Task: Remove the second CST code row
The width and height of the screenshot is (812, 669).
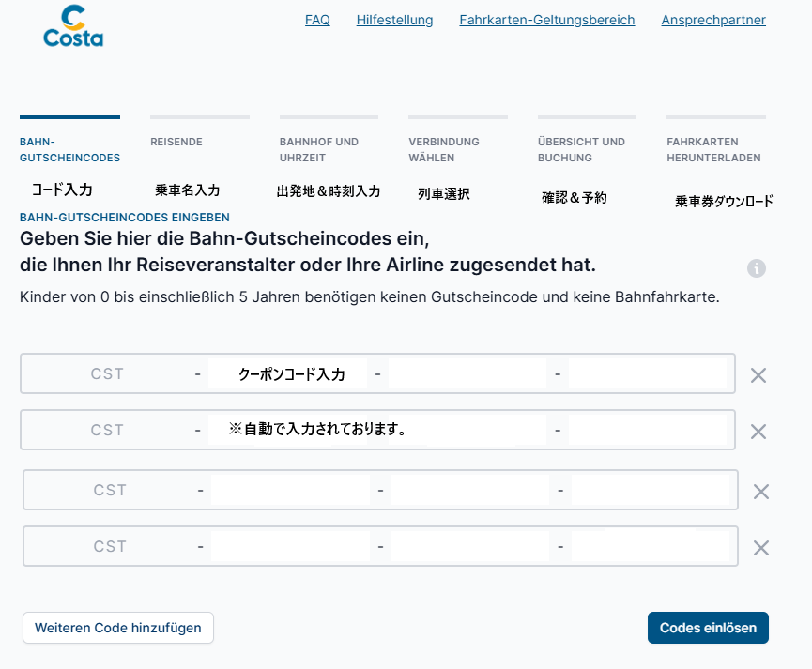Action: click(758, 432)
